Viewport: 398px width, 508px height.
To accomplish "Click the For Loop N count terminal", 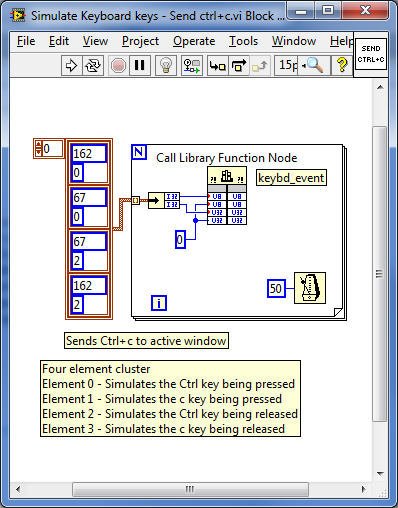I will (x=139, y=152).
